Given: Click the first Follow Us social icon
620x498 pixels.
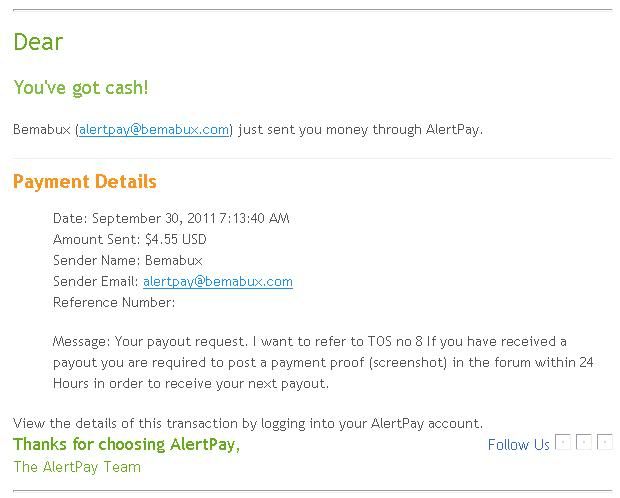Looking at the screenshot, I should (x=563, y=442).
